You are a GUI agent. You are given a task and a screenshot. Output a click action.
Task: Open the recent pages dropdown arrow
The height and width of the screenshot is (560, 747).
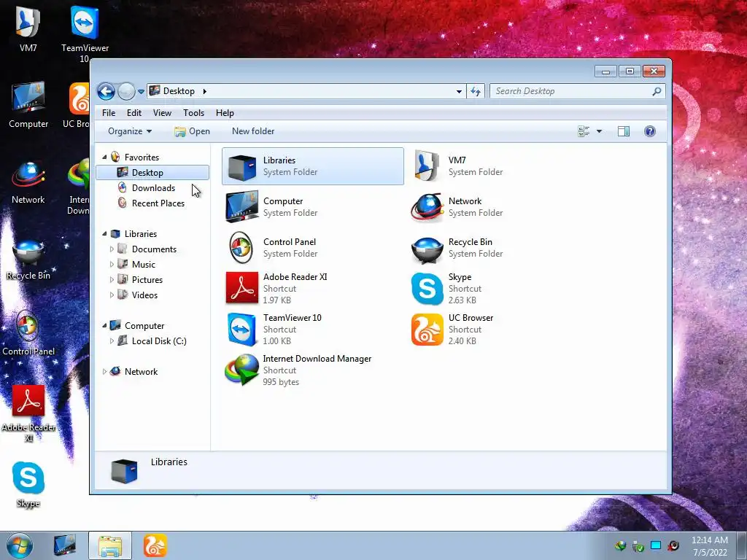141,91
